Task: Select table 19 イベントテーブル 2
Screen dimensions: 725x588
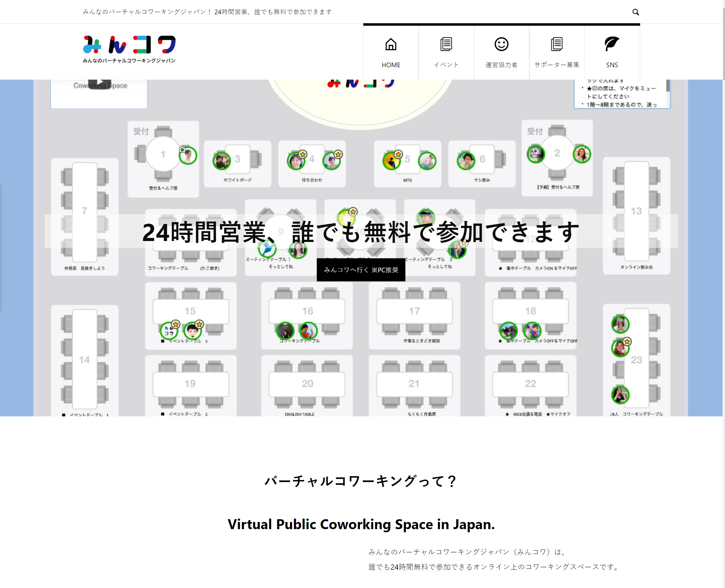Action: coord(191,386)
